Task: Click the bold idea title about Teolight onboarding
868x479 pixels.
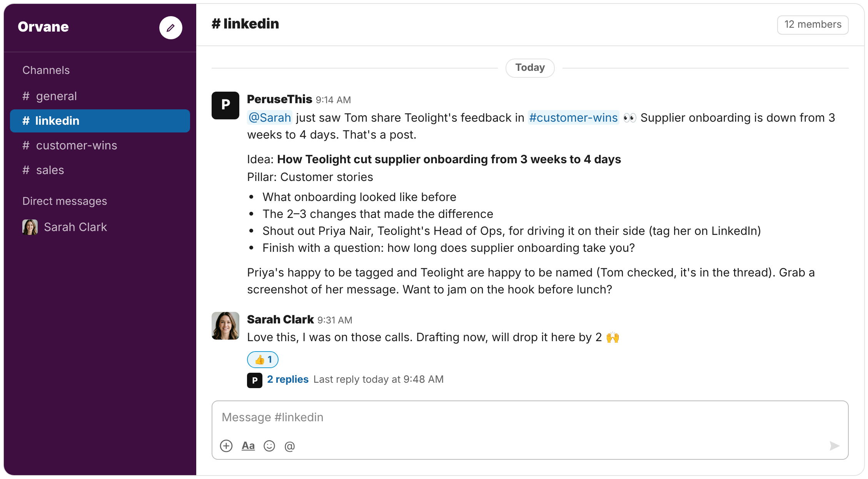Action: tap(449, 159)
